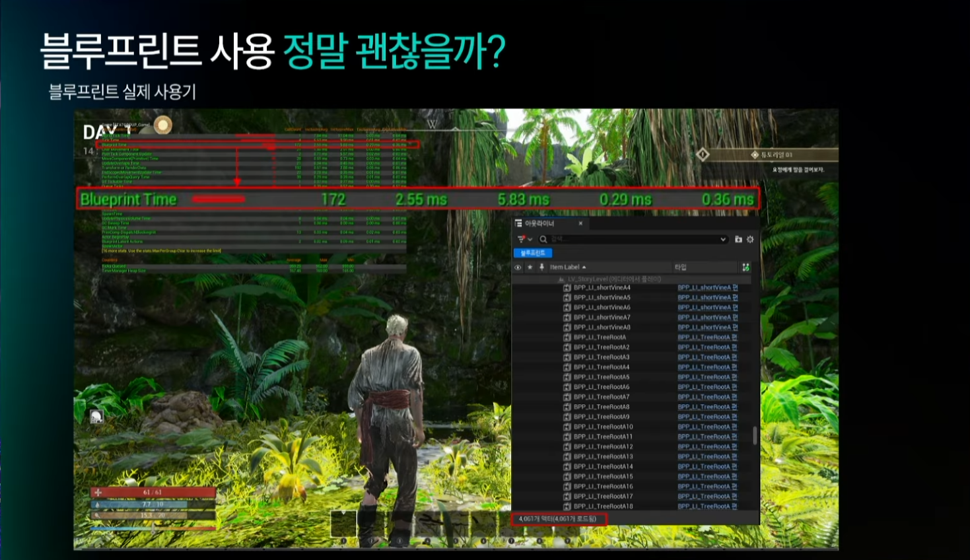Sort by the 타입 column header

680,267
